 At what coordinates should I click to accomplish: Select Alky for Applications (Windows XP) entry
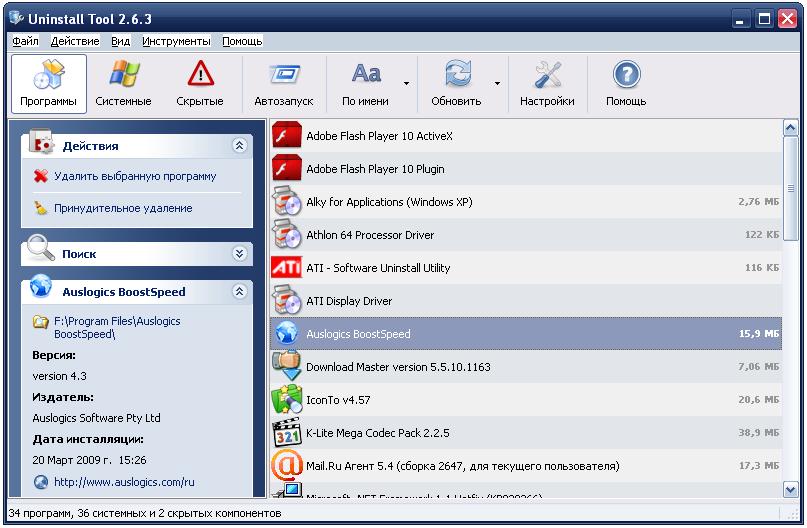click(x=526, y=202)
